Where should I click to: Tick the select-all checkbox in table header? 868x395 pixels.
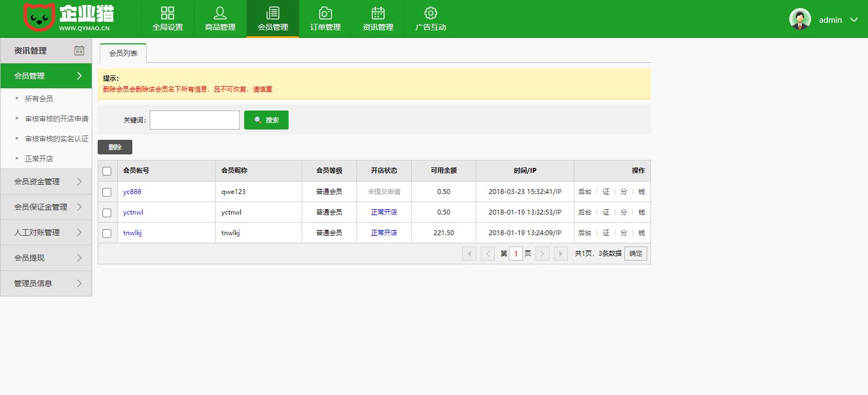coord(107,171)
